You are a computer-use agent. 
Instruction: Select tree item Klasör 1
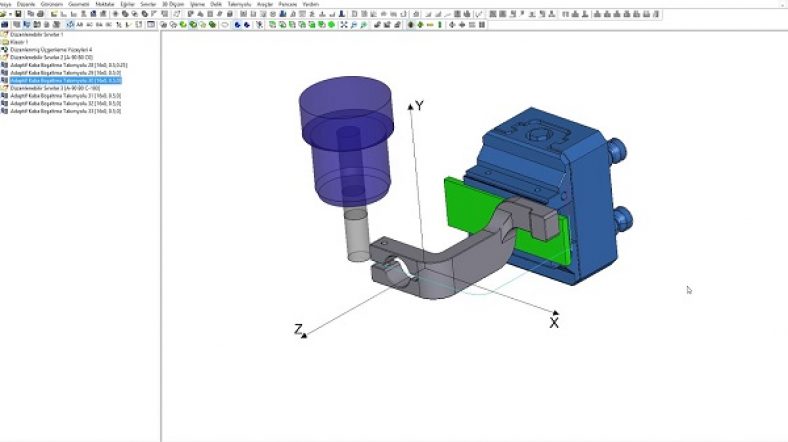coord(19,42)
